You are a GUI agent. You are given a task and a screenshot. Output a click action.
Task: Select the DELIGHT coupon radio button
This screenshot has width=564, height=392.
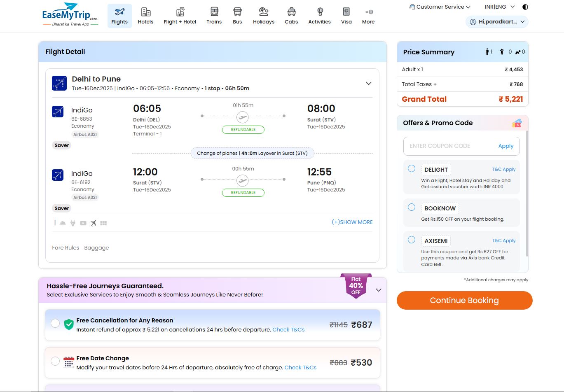(412, 168)
